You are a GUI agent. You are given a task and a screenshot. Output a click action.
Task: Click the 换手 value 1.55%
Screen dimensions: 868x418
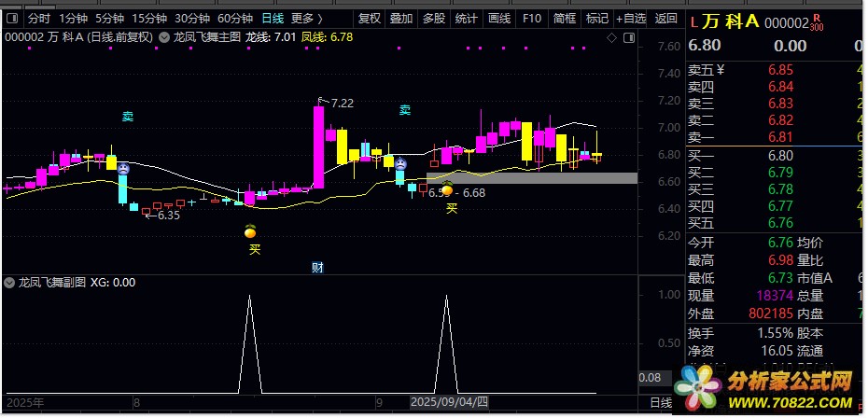point(776,333)
